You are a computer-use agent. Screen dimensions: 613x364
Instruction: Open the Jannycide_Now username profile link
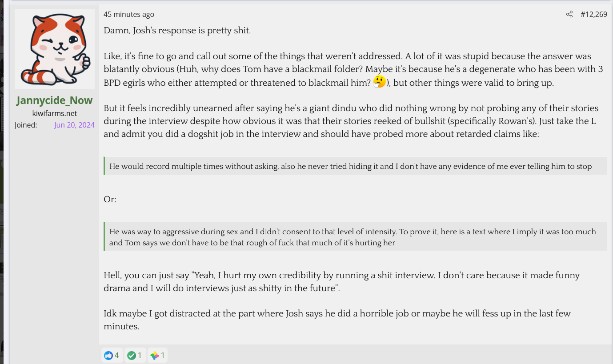55,100
